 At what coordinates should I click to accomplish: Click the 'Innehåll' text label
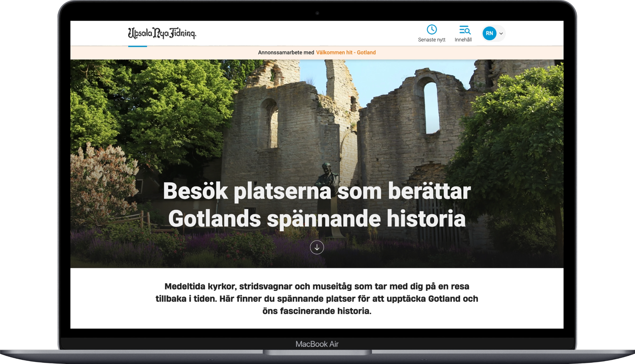coord(463,40)
